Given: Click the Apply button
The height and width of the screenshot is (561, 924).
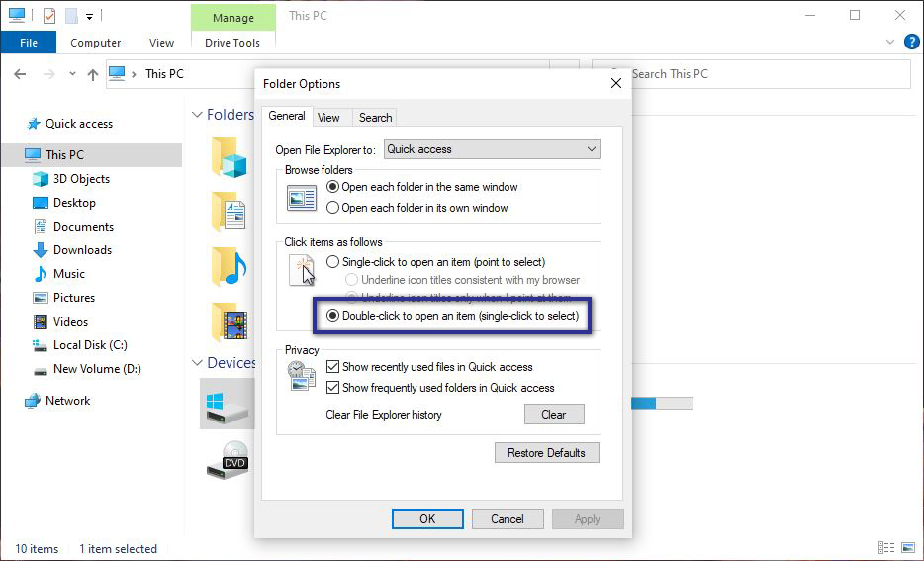Looking at the screenshot, I should 588,519.
